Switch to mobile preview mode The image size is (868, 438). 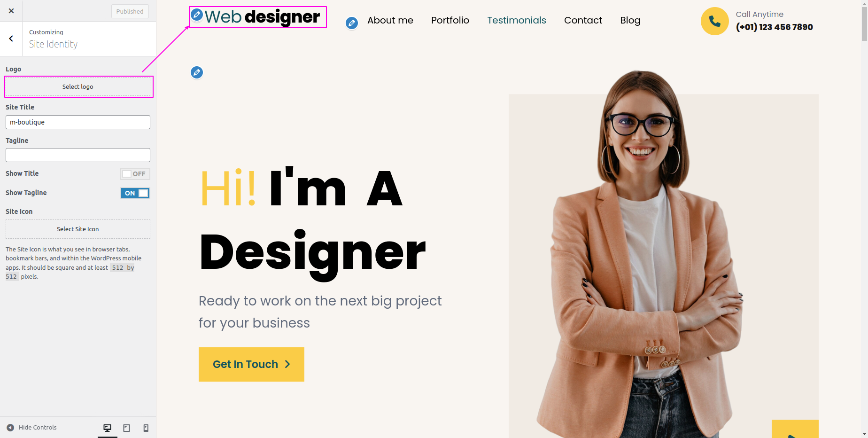146,428
